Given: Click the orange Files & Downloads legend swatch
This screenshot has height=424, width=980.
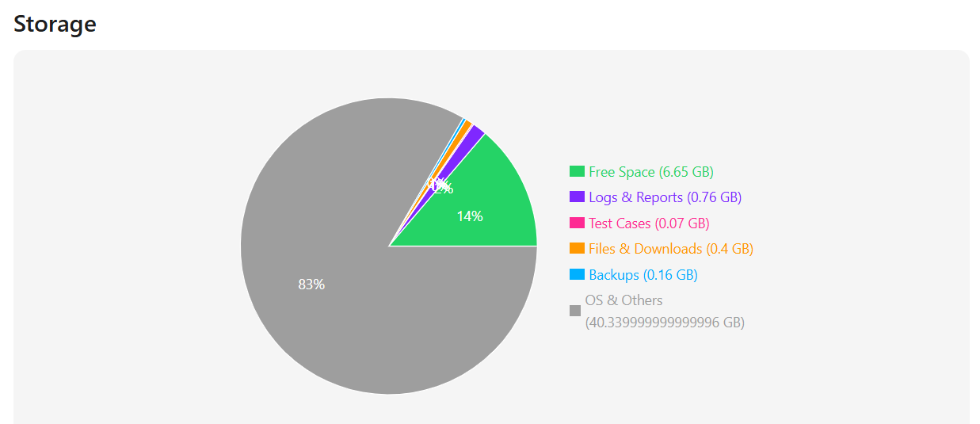Looking at the screenshot, I should coord(577,248).
